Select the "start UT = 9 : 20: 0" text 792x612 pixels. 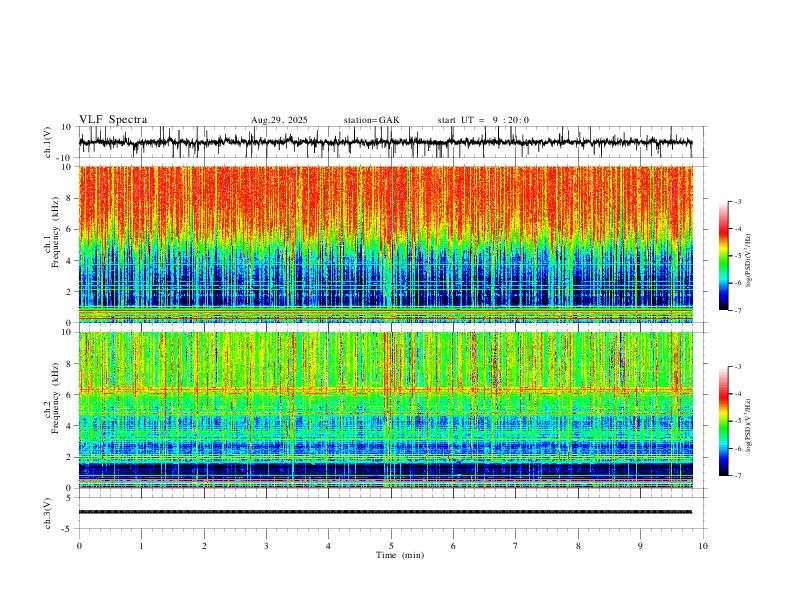[x=483, y=120]
